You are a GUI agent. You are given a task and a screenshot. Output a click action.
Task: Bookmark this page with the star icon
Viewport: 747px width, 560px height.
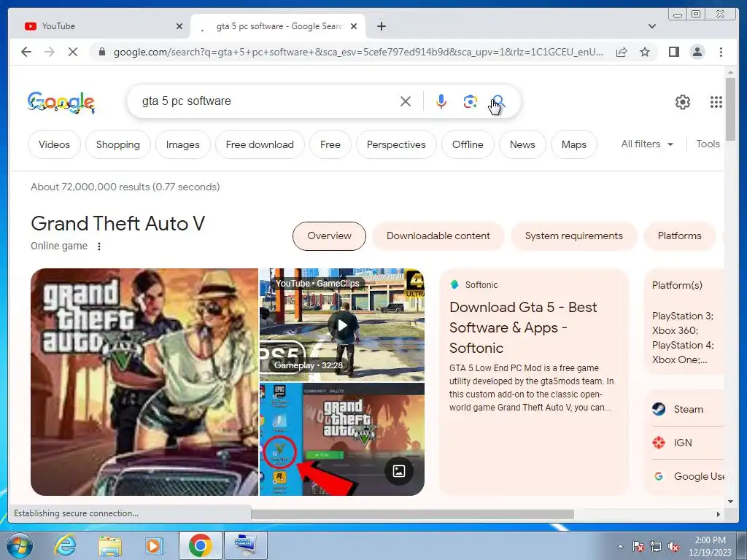pyautogui.click(x=645, y=52)
